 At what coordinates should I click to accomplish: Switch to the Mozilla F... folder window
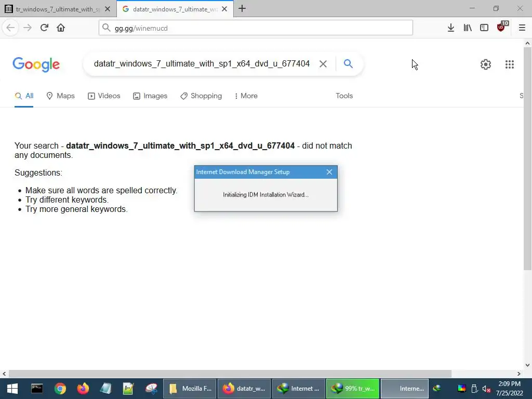point(190,389)
